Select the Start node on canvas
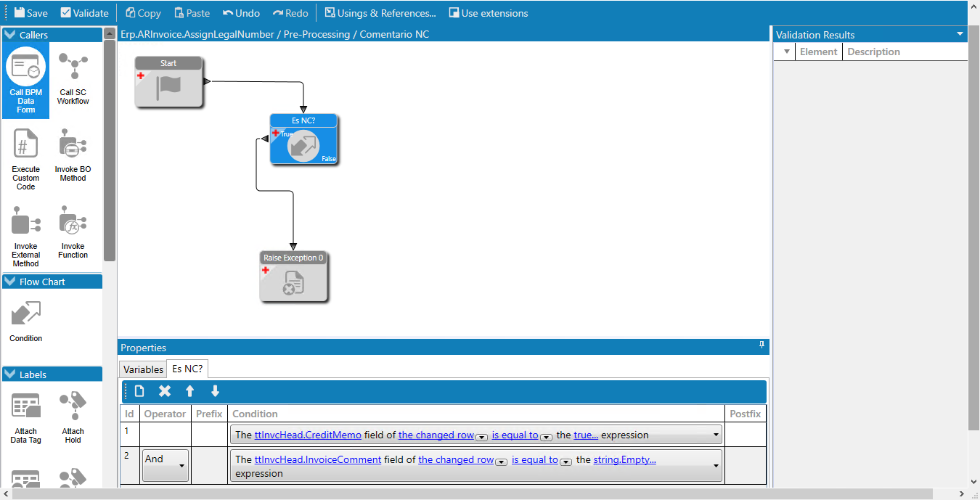 tap(168, 82)
